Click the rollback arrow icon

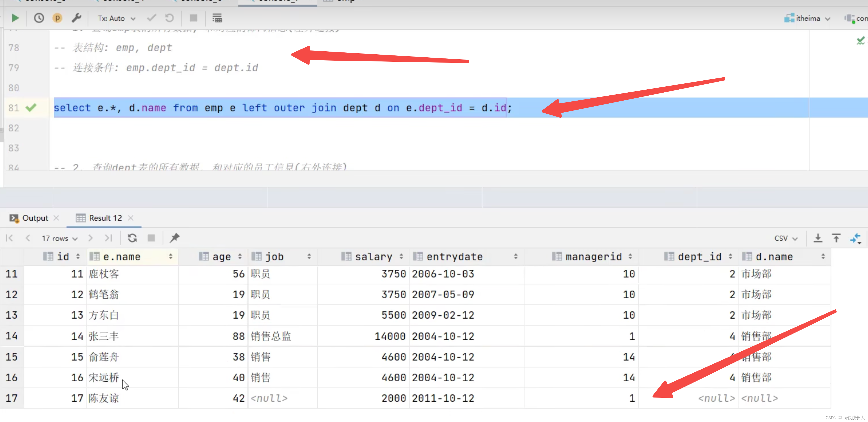170,18
